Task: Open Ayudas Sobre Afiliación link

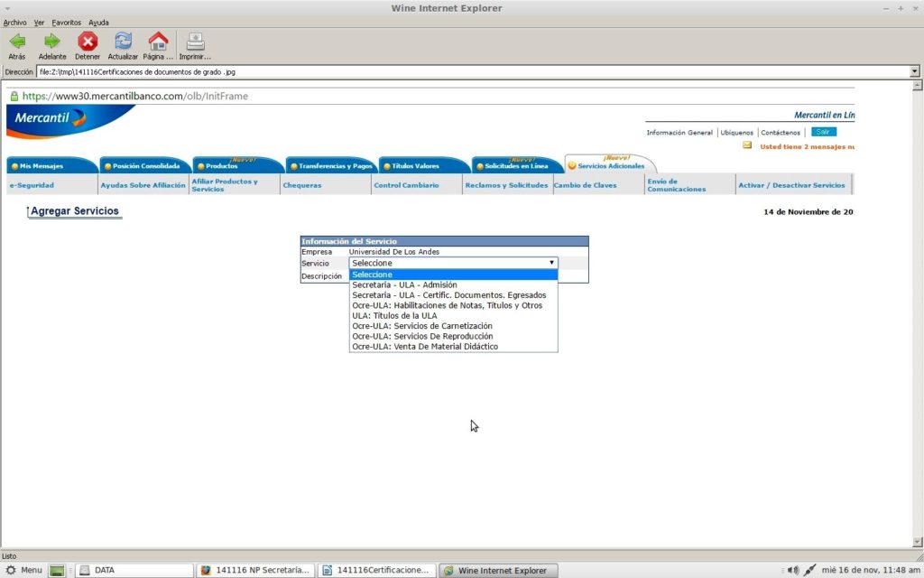Action: (143, 185)
